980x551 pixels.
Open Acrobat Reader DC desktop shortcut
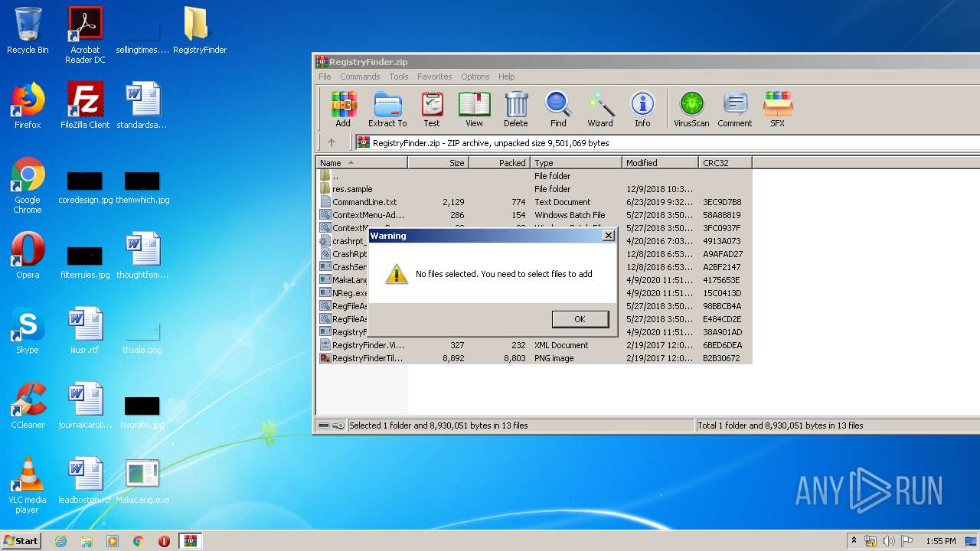tap(85, 35)
